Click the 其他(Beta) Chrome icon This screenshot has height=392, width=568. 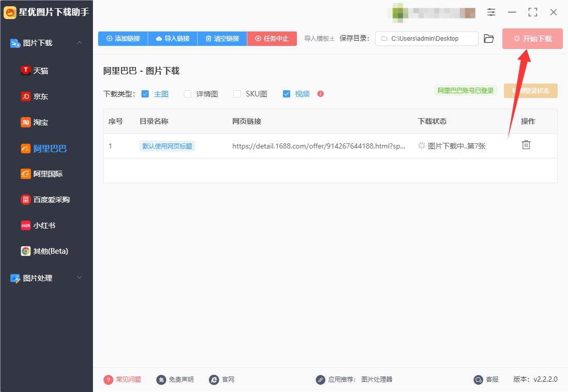click(x=25, y=251)
